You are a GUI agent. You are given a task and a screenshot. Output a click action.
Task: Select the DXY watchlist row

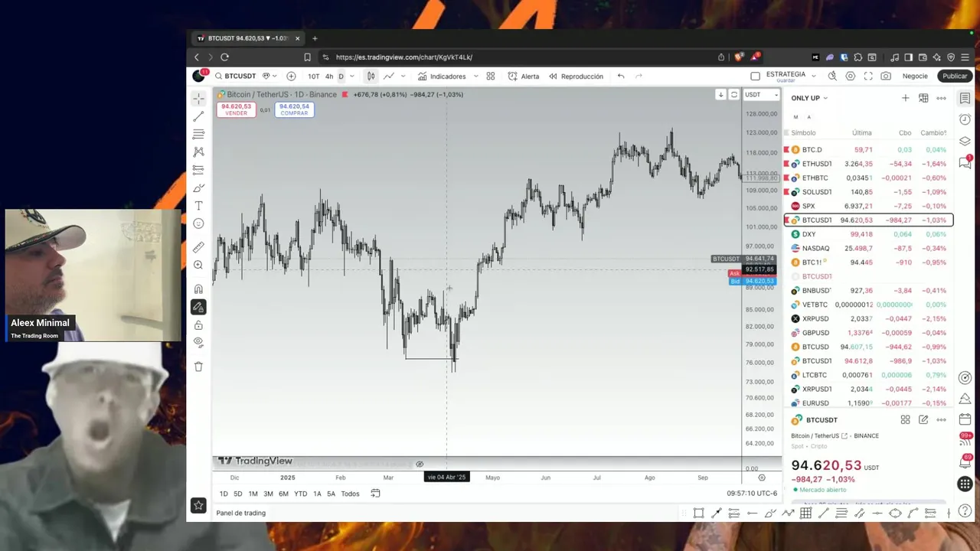867,234
